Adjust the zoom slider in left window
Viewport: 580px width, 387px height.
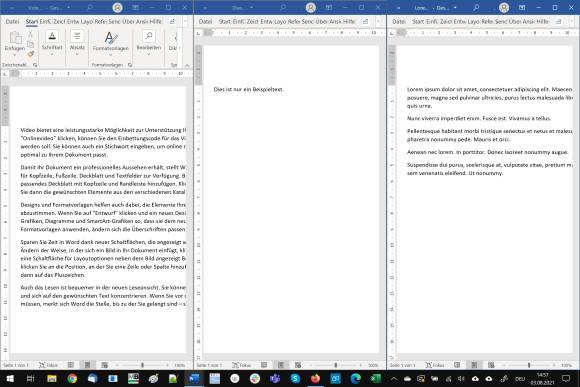click(142, 365)
